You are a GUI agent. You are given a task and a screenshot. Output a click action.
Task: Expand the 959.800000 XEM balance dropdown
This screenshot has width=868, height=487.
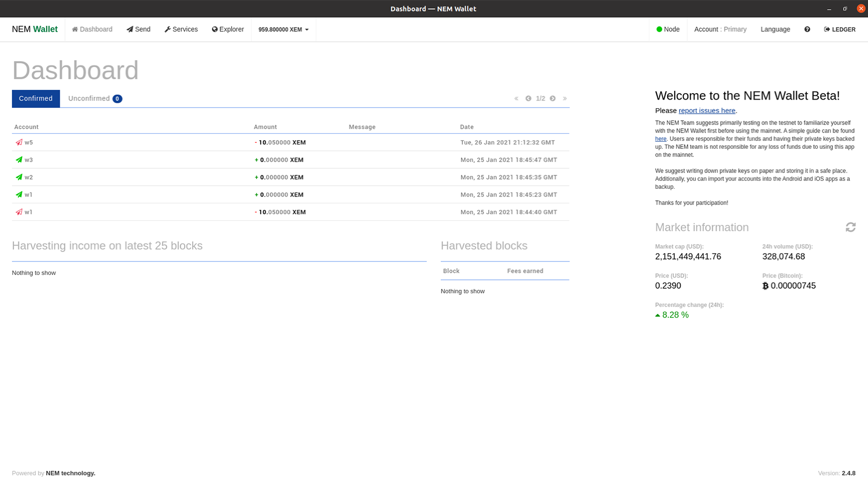coord(284,30)
